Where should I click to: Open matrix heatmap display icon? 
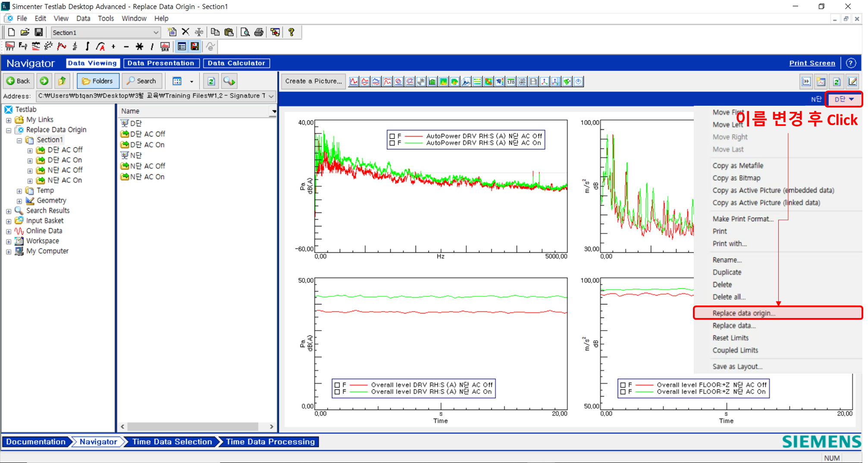pyautogui.click(x=488, y=82)
